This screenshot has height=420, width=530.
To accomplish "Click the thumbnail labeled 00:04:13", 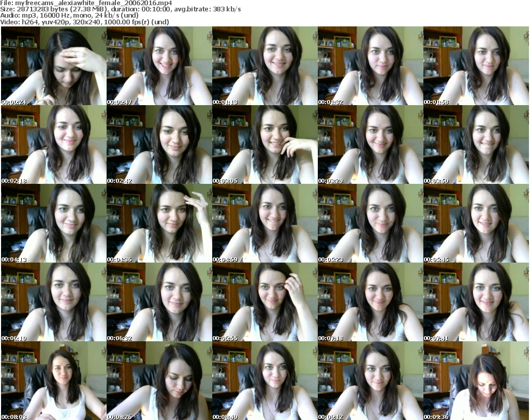I will (x=54, y=224).
